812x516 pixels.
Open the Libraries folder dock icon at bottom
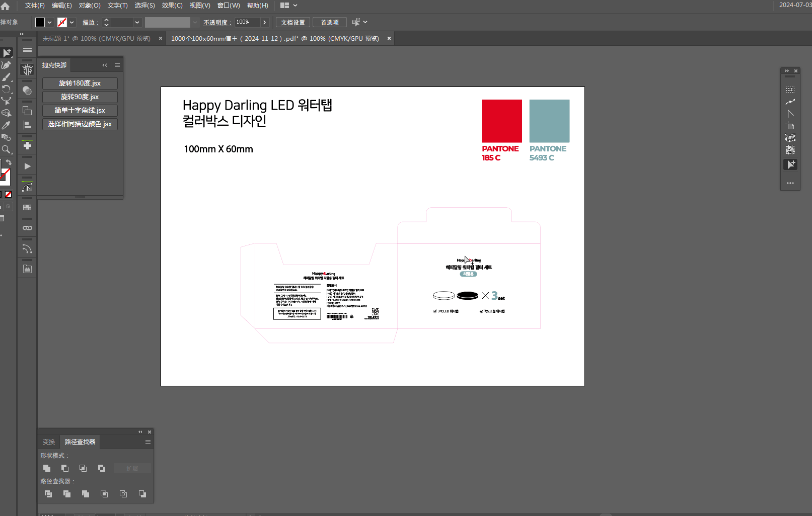coord(27,270)
